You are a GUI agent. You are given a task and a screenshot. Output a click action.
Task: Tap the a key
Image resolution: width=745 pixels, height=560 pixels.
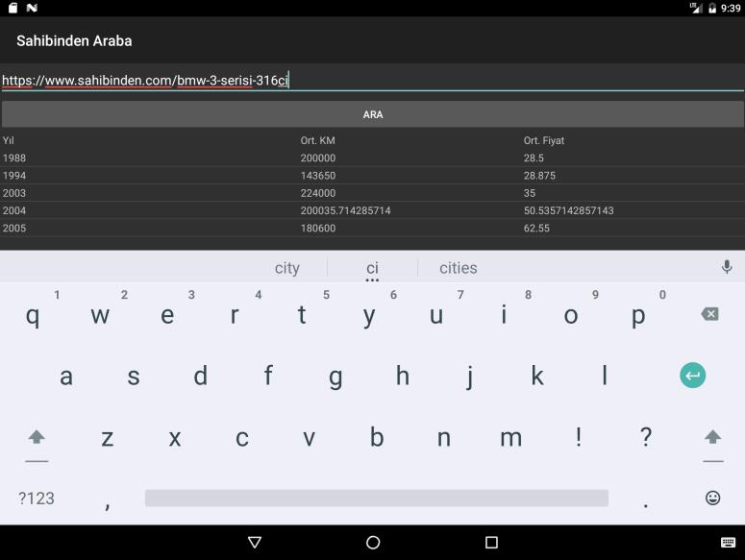click(66, 377)
